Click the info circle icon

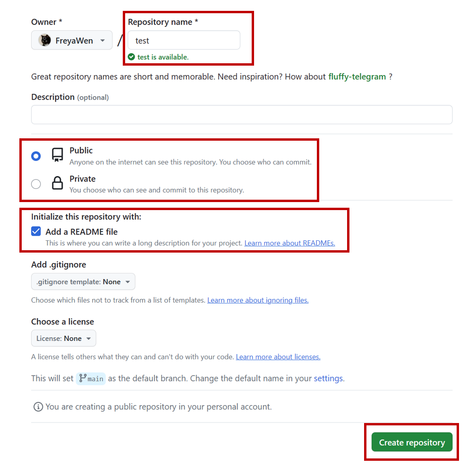click(x=38, y=406)
